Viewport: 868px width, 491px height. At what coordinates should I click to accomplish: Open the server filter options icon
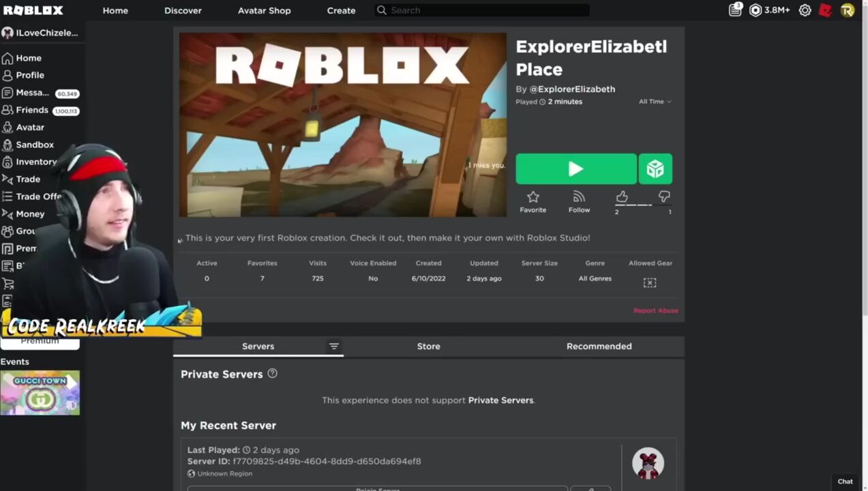tap(333, 346)
